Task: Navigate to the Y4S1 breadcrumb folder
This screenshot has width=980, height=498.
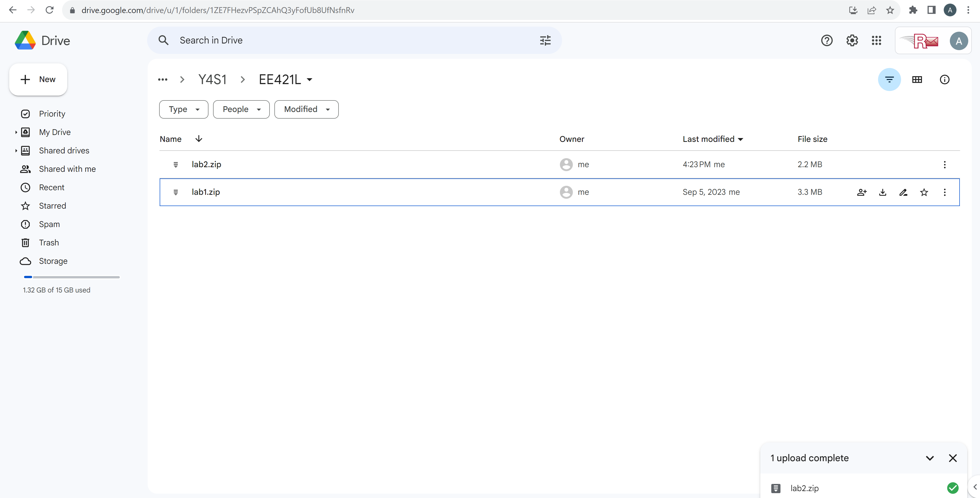Action: click(212, 80)
